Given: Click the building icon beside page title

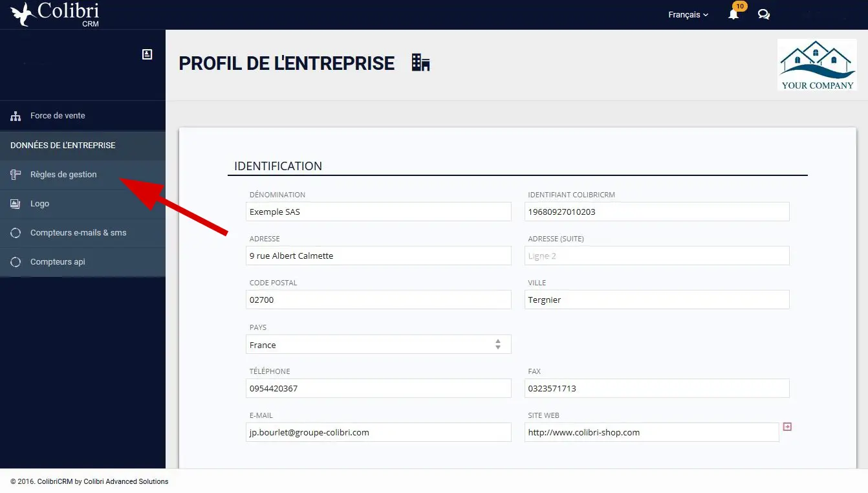Looking at the screenshot, I should tap(421, 63).
